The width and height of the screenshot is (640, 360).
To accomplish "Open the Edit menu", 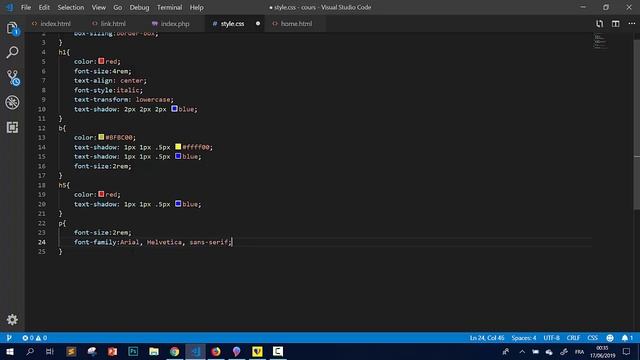I will coord(44,7).
